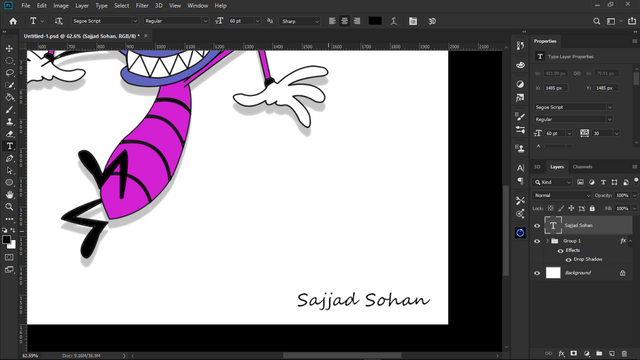Image resolution: width=640 pixels, height=360 pixels.
Task: Click the Add layer style fx icon
Action: click(x=562, y=353)
